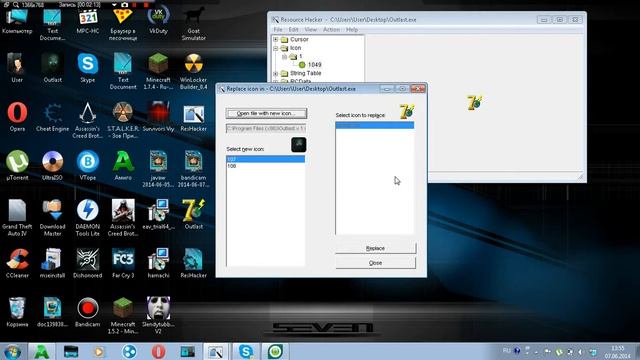640x360 pixels.
Task: Open the File menu in Resource Hacker
Action: coord(278,29)
